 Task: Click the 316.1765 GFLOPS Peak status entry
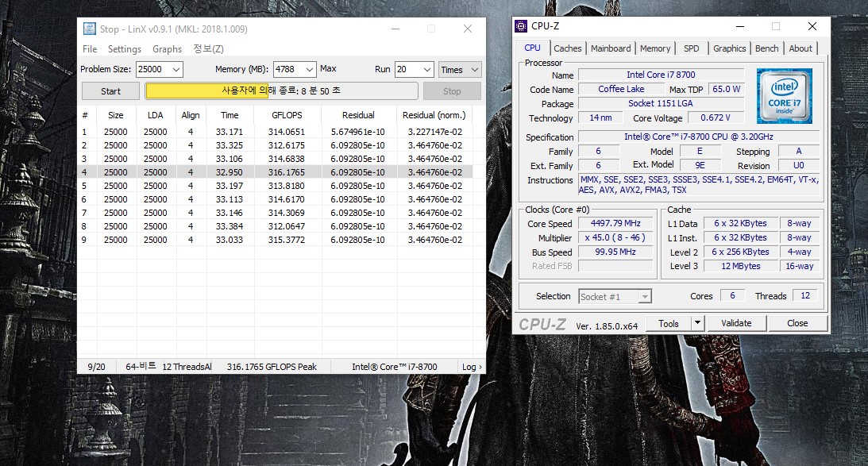click(272, 367)
